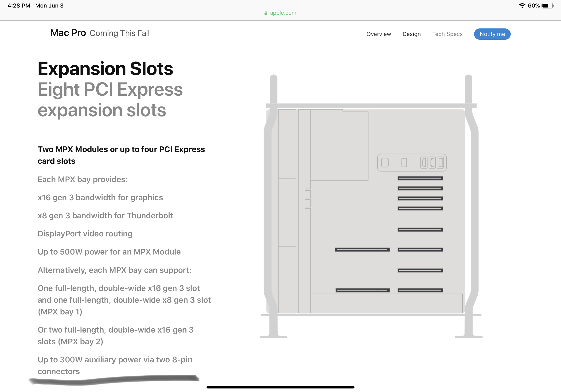The image size is (561, 392).
Task: Select the Tech Specs tab
Action: 447,34
